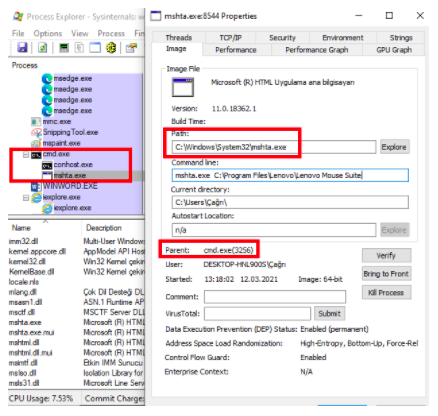Select SnippingTool.exe in the process list
Screen dimensions: 438x416
click(64, 132)
